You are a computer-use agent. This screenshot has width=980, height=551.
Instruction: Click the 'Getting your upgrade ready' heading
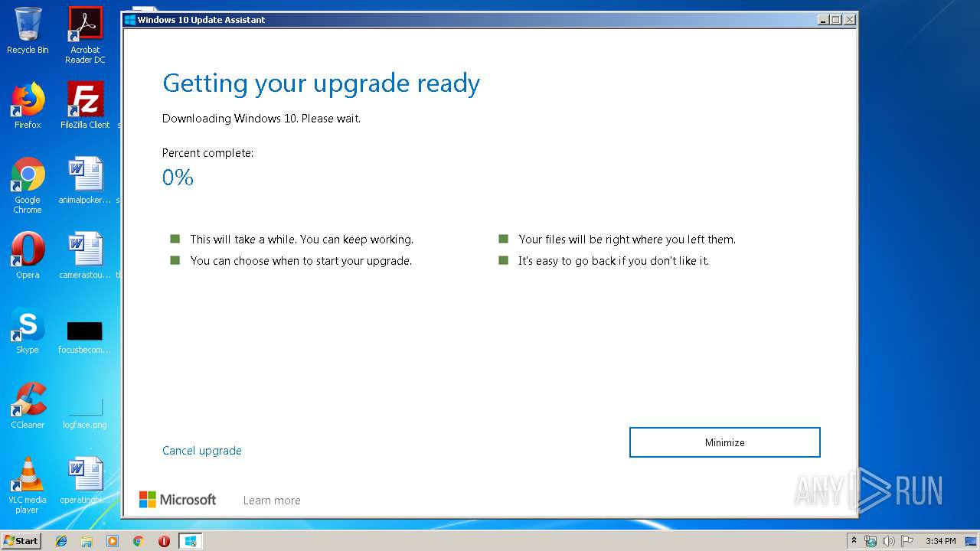321,83
